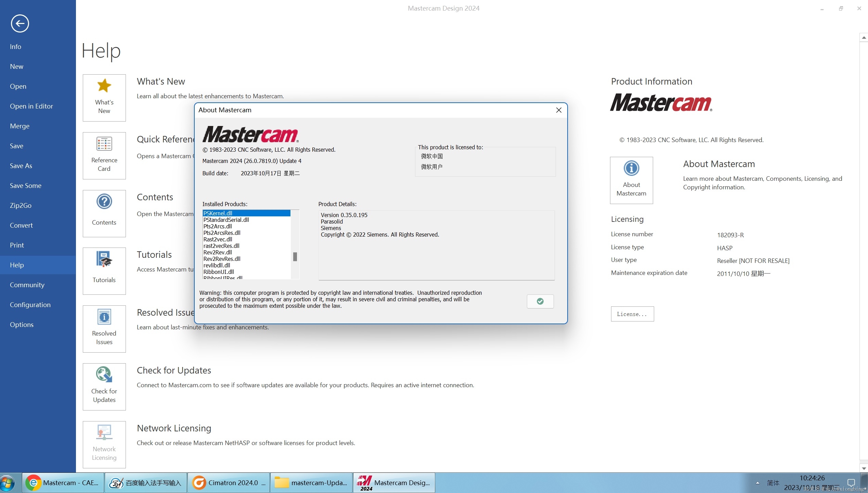This screenshot has height=493, width=868.
Task: Click the green checkmark confirm button
Action: [x=540, y=301]
